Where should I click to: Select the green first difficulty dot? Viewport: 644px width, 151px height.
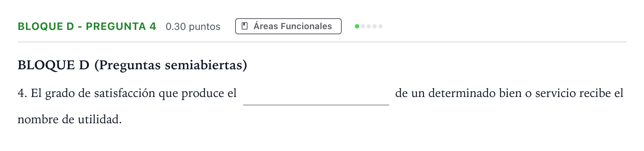357,26
